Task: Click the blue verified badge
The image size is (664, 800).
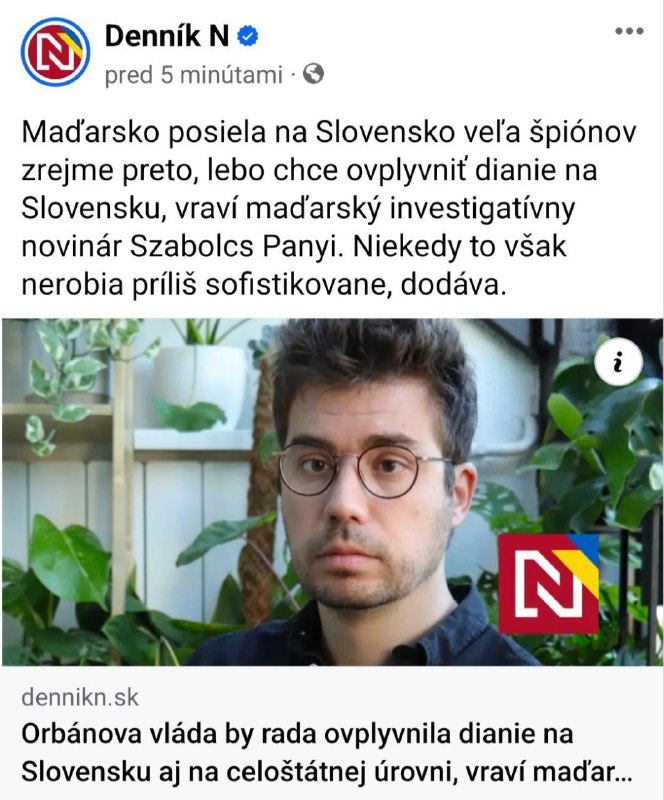Action: click(248, 36)
